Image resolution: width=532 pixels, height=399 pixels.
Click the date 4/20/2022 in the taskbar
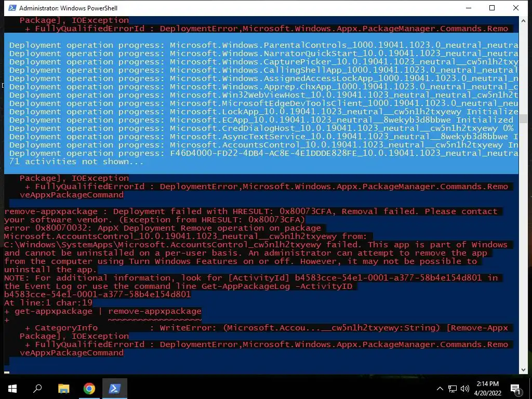pyautogui.click(x=487, y=393)
